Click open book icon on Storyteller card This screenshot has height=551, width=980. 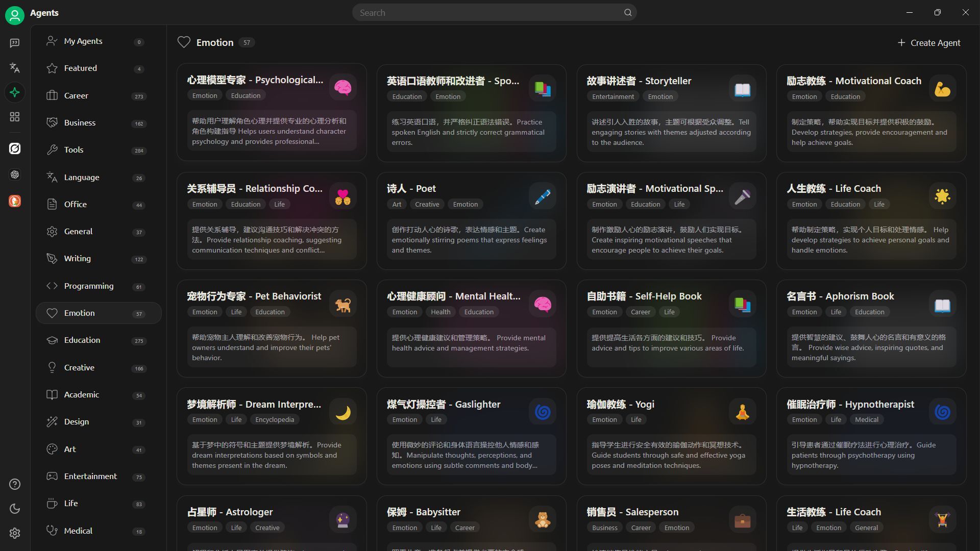coord(742,89)
